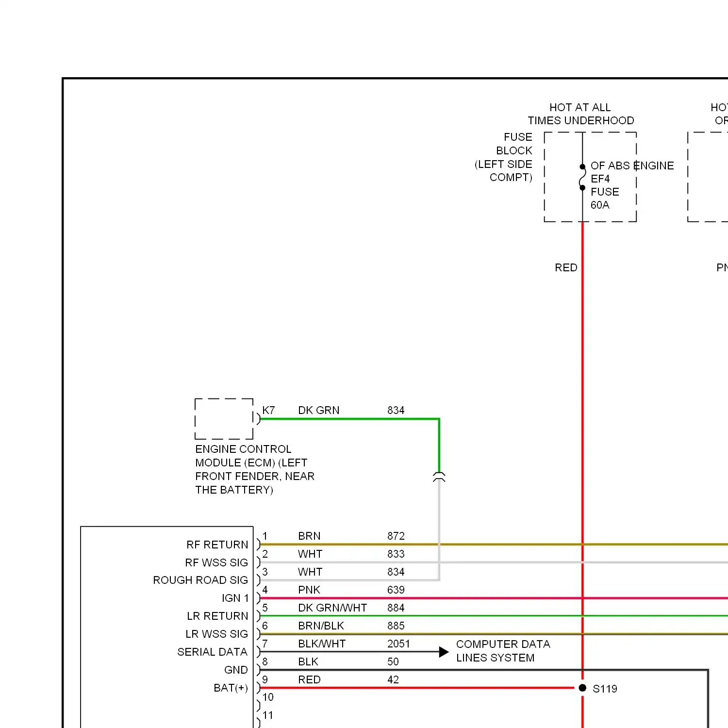
Task: Click the inline connector symbol on the green wire
Action: pyautogui.click(x=439, y=477)
